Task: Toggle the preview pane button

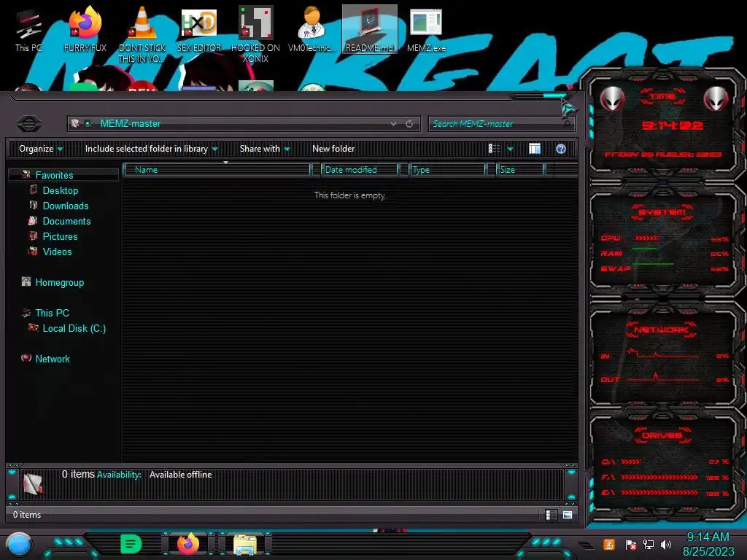Action: coord(535,149)
